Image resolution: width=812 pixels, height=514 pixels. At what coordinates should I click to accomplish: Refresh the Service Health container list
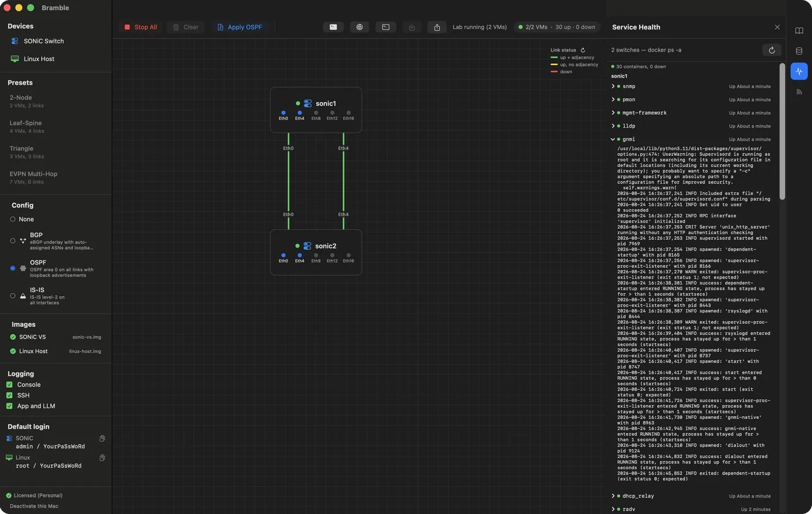tap(771, 50)
